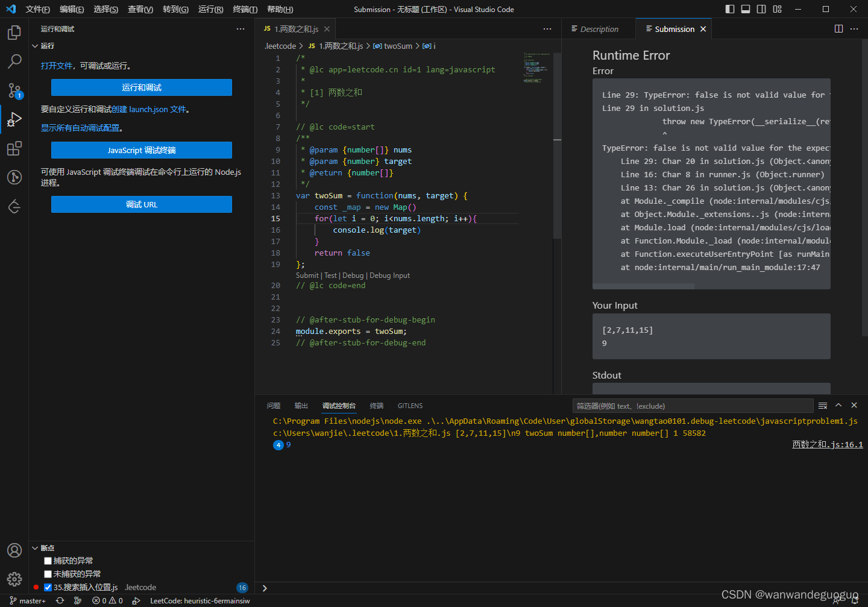Click 显示所有自动调试配置 link

(80, 128)
